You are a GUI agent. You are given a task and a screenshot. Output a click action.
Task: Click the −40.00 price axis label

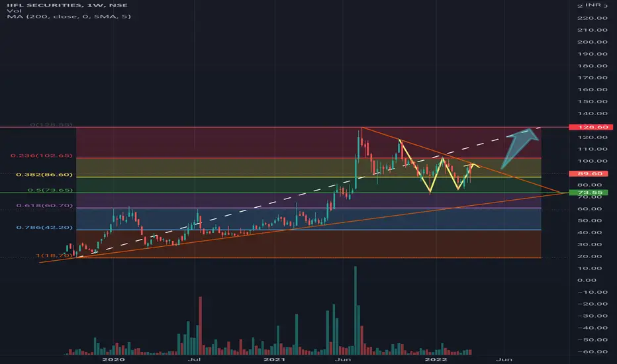(593, 328)
